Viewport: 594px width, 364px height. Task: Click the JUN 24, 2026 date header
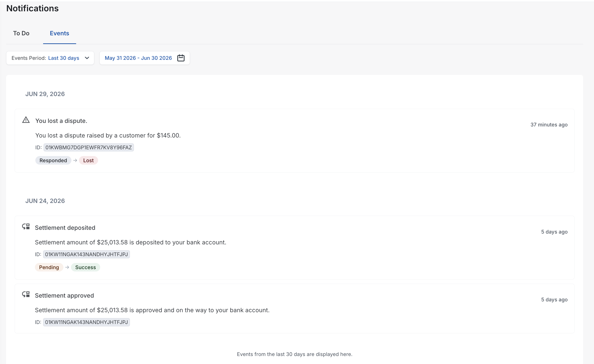click(45, 201)
